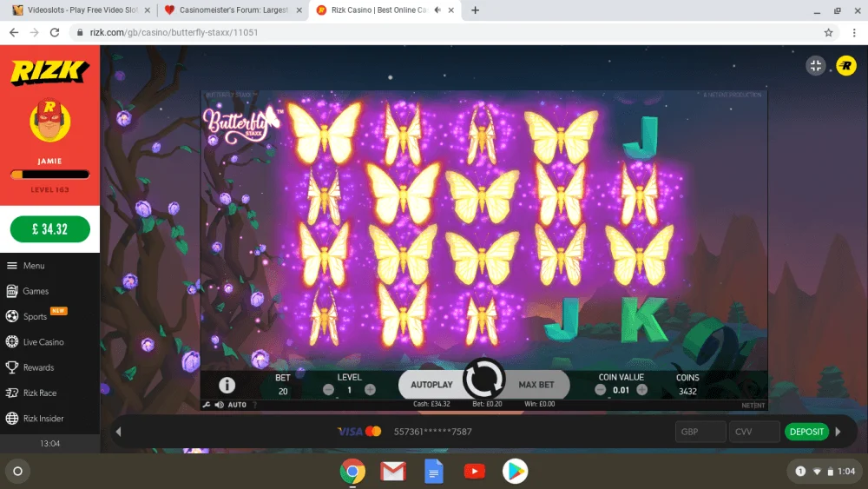This screenshot has height=489, width=868.
Task: Spin the reels with the circular arrows button
Action: pyautogui.click(x=483, y=380)
